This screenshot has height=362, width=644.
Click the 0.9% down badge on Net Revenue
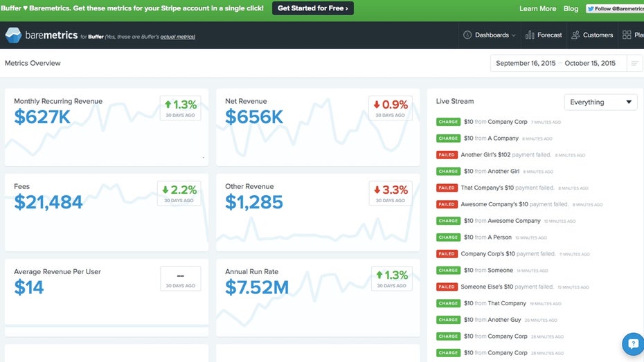(x=390, y=108)
